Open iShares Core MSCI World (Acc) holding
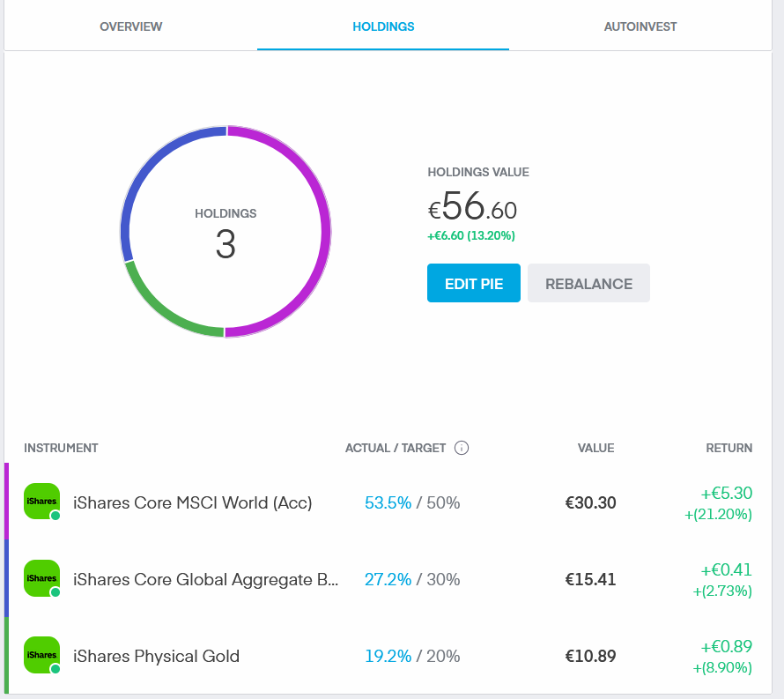 click(x=192, y=503)
